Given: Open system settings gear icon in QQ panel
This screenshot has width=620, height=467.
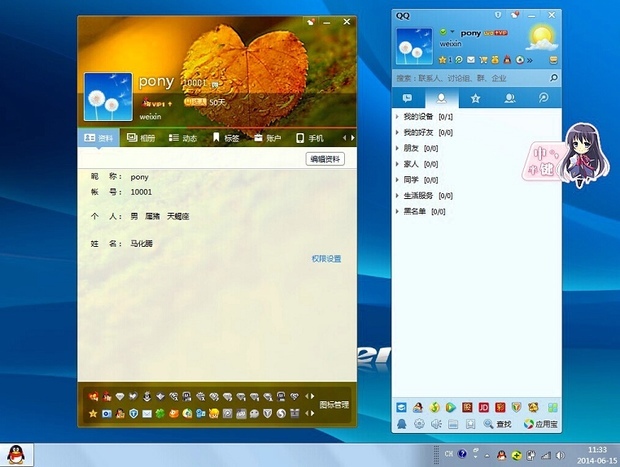Looking at the screenshot, I should coord(419,424).
